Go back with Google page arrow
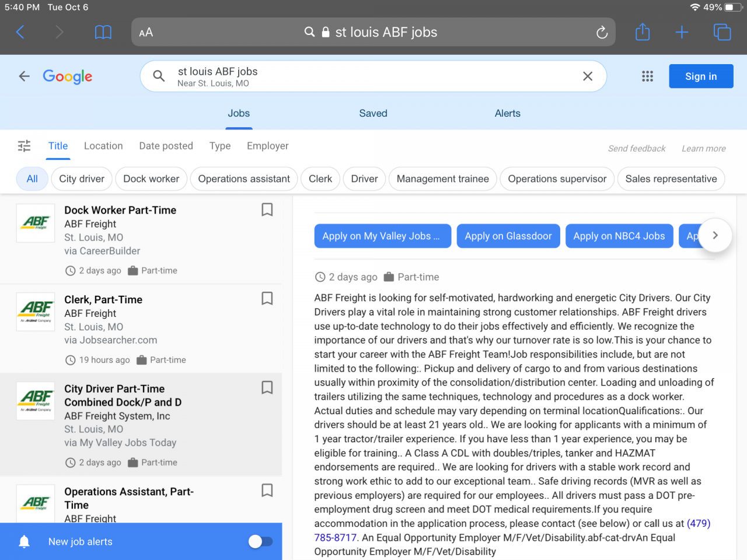The image size is (747, 560). 24,76
